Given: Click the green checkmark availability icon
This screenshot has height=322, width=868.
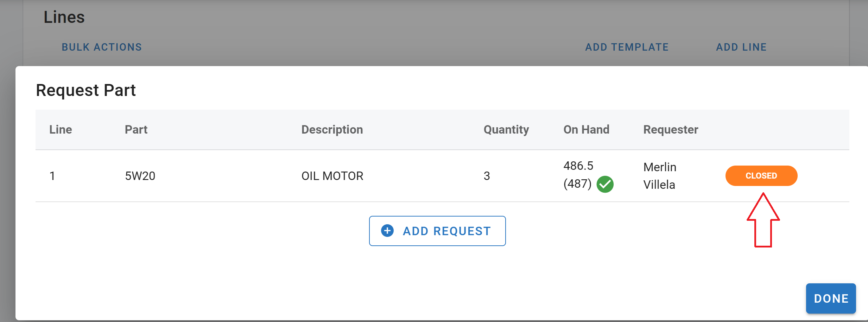Looking at the screenshot, I should point(605,184).
